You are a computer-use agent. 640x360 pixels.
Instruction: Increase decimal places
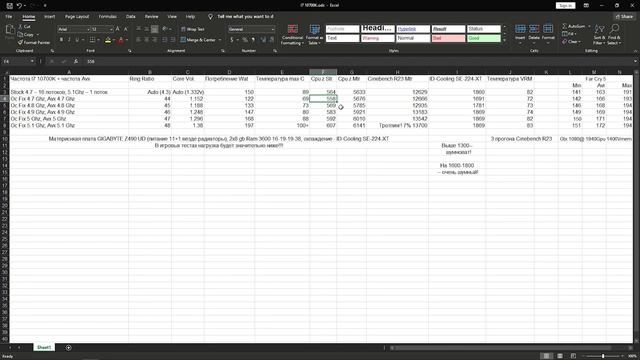pos(263,40)
